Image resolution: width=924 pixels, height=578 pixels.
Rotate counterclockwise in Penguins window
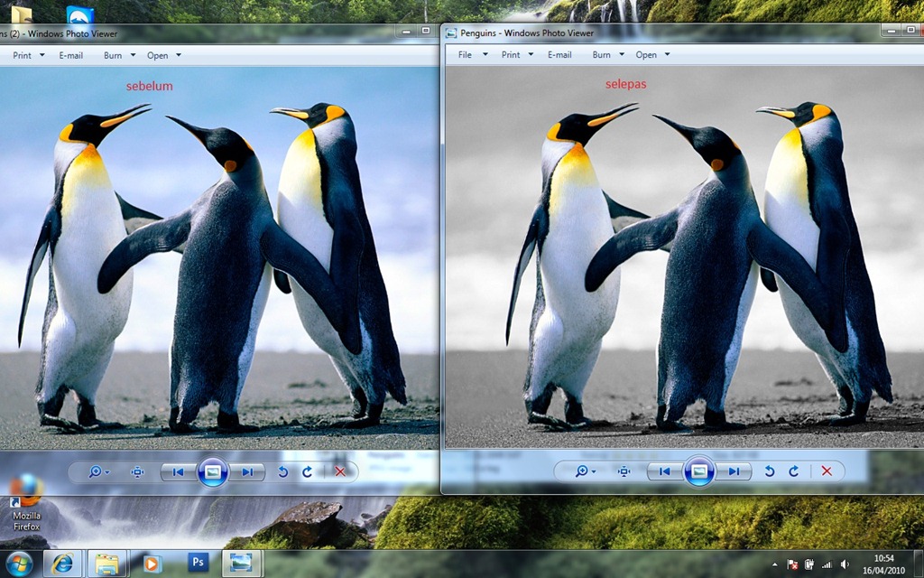coord(770,471)
